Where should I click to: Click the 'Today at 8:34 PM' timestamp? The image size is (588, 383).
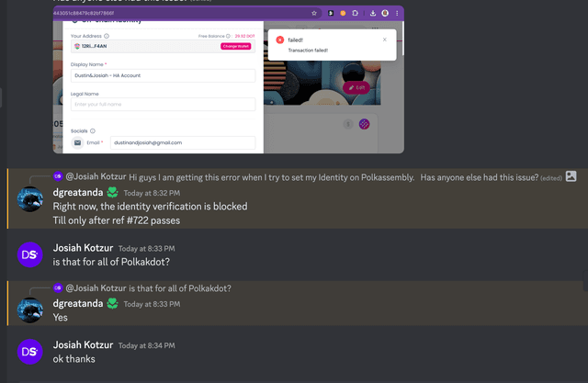coord(147,345)
